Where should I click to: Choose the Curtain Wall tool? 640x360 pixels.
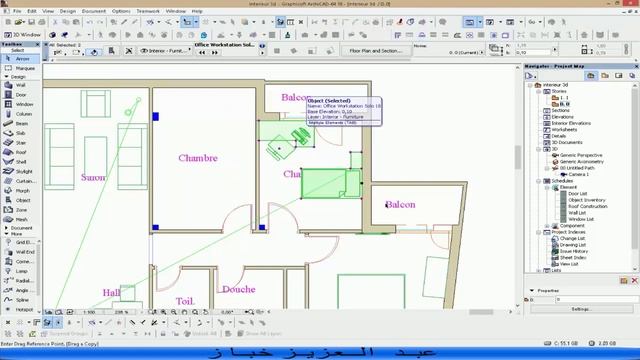[x=20, y=181]
